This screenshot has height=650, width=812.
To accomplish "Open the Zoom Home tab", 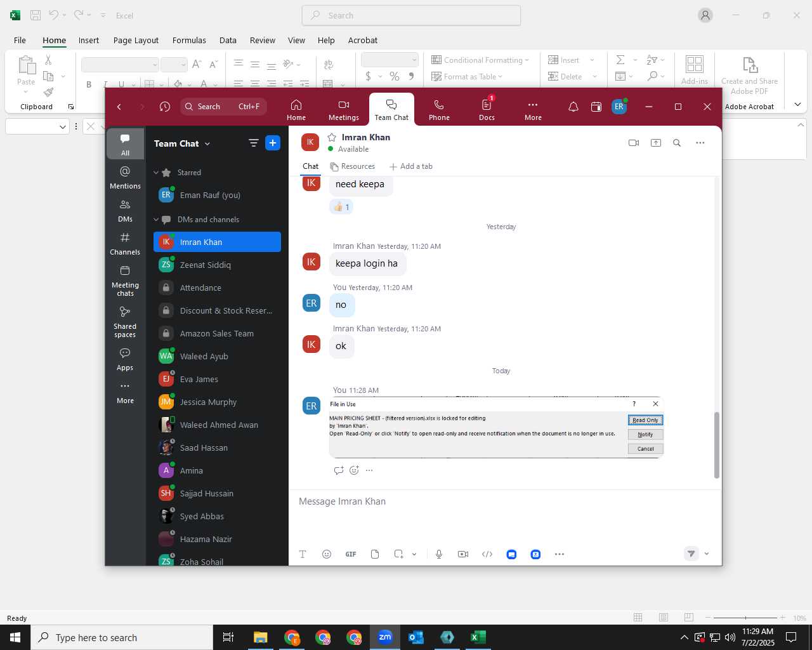I will [x=296, y=109].
